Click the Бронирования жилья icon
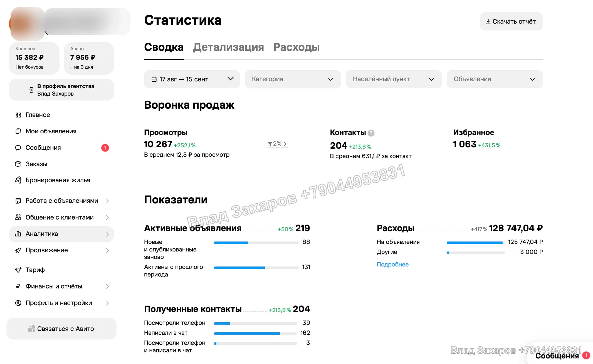Viewport: 593px width, 364px height. (x=18, y=180)
